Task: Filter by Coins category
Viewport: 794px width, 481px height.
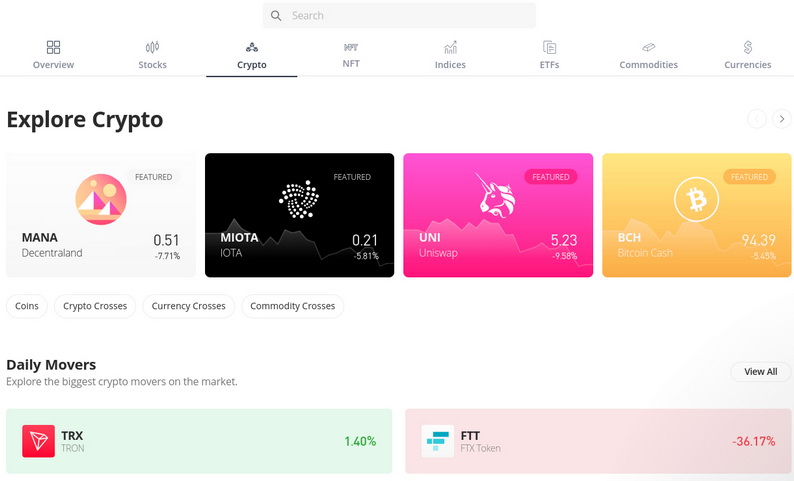Action: point(27,306)
